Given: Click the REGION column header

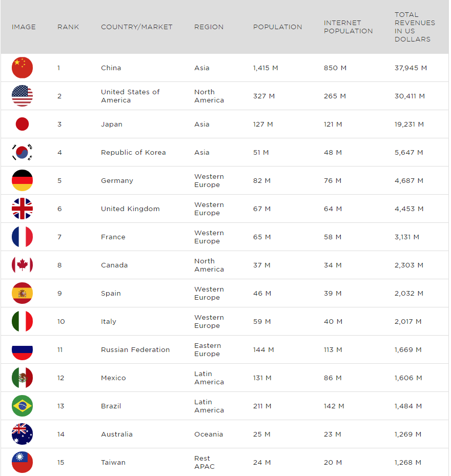Looking at the screenshot, I should [209, 27].
